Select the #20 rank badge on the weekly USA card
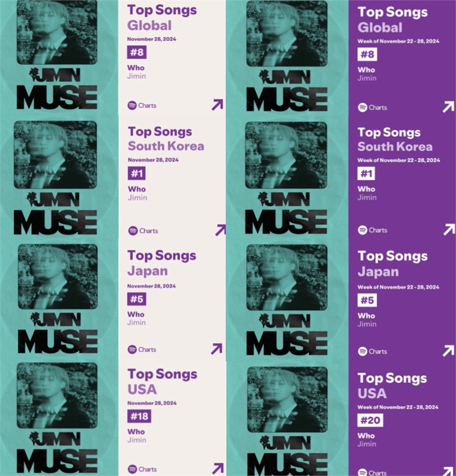Viewport: 456px width, 476px height. pos(370,420)
